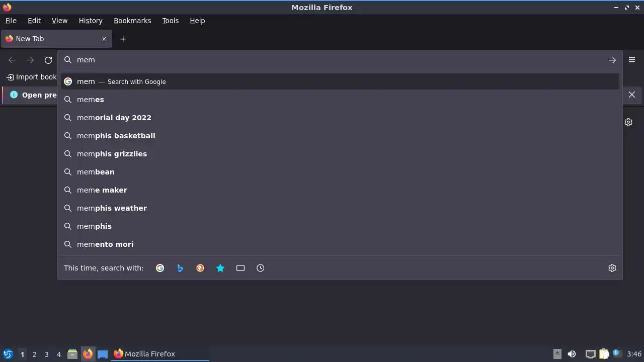Search with Google one-off icon

[160, 268]
